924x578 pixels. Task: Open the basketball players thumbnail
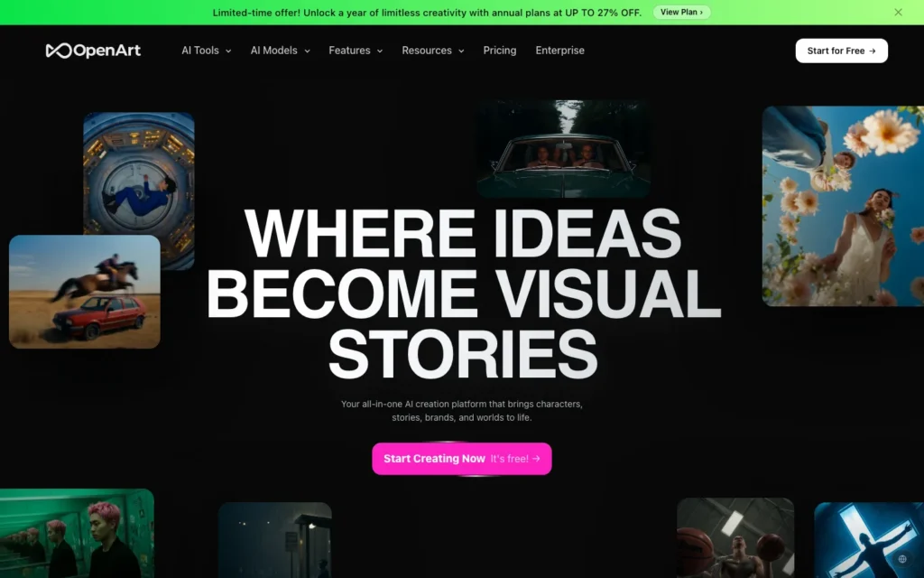(735, 538)
